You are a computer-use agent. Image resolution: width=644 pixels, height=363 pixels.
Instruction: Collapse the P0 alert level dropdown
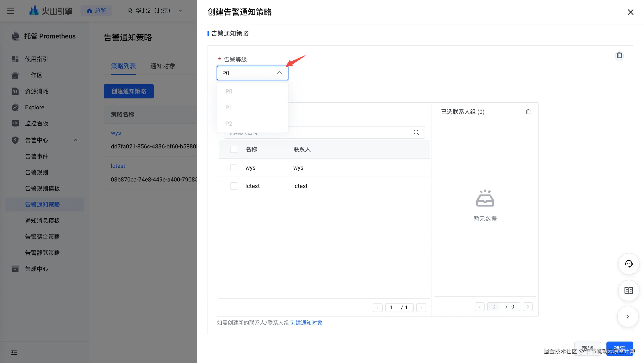[279, 73]
